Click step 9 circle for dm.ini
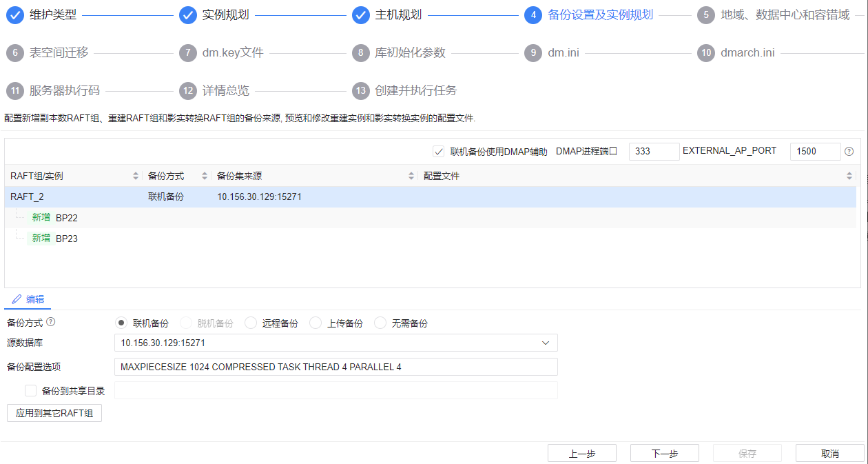868x464 pixels. click(533, 53)
